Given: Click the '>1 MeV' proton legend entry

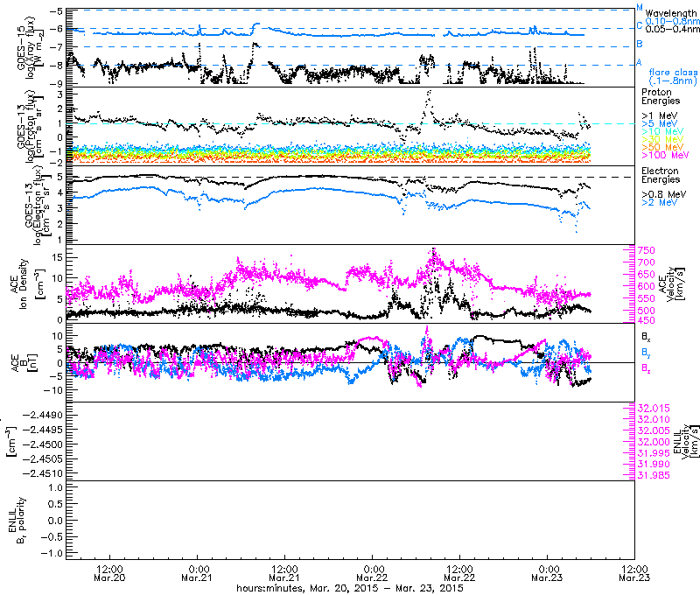Looking at the screenshot, I should [x=660, y=115].
